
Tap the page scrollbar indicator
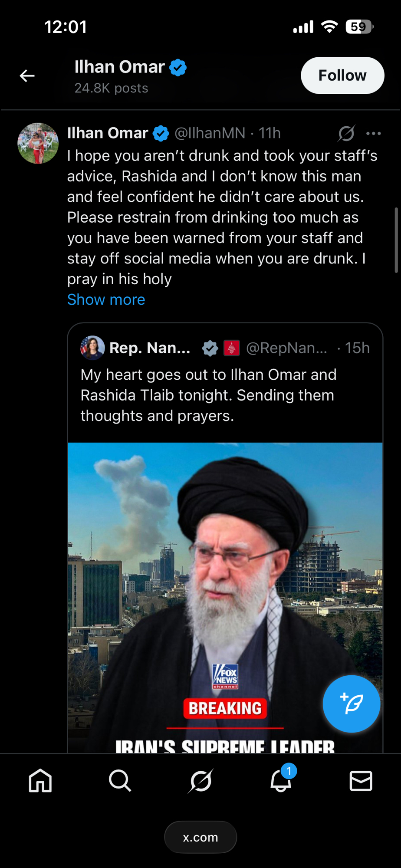coord(396,240)
